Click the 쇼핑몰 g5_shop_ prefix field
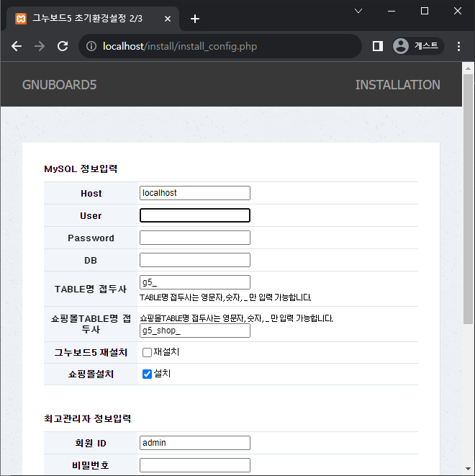This screenshot has width=475, height=476. 195,331
